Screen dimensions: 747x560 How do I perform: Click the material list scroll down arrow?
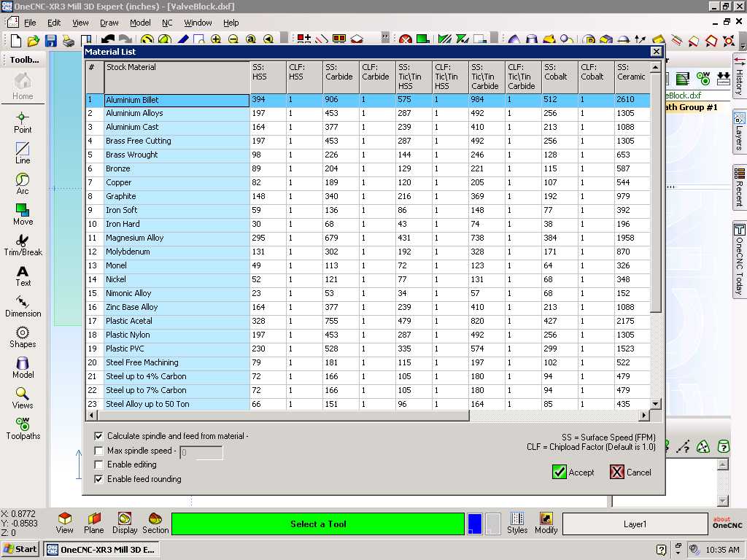656,404
